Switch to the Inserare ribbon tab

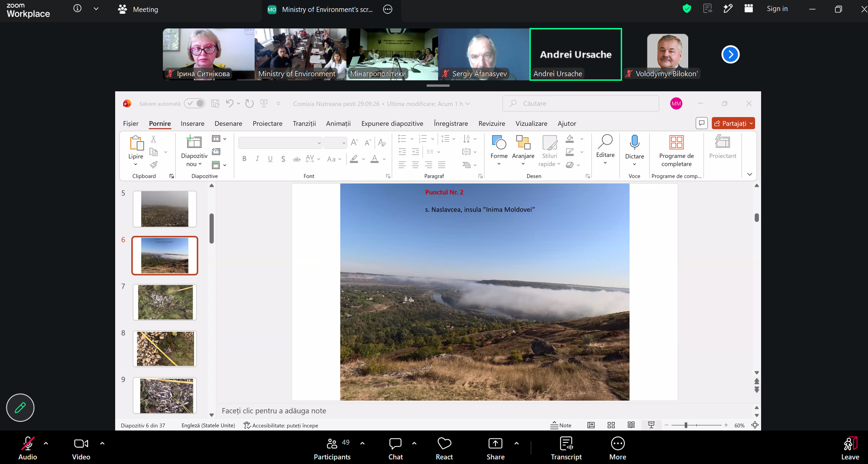pyautogui.click(x=192, y=123)
